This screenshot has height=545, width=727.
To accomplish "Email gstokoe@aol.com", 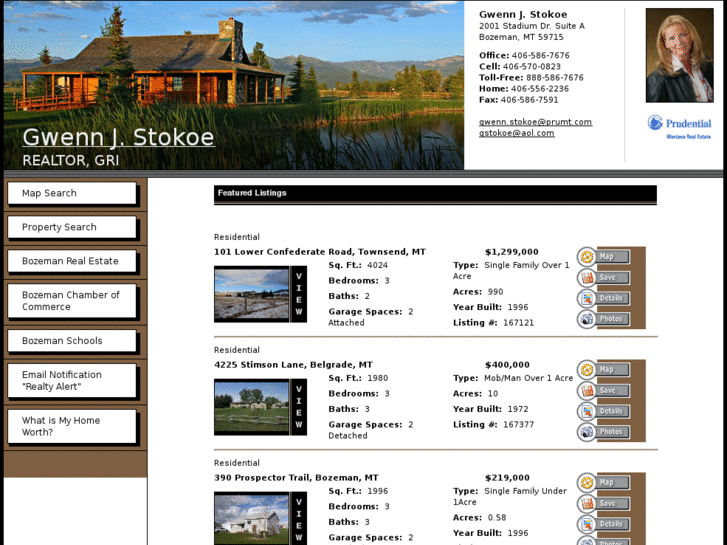I will (517, 133).
